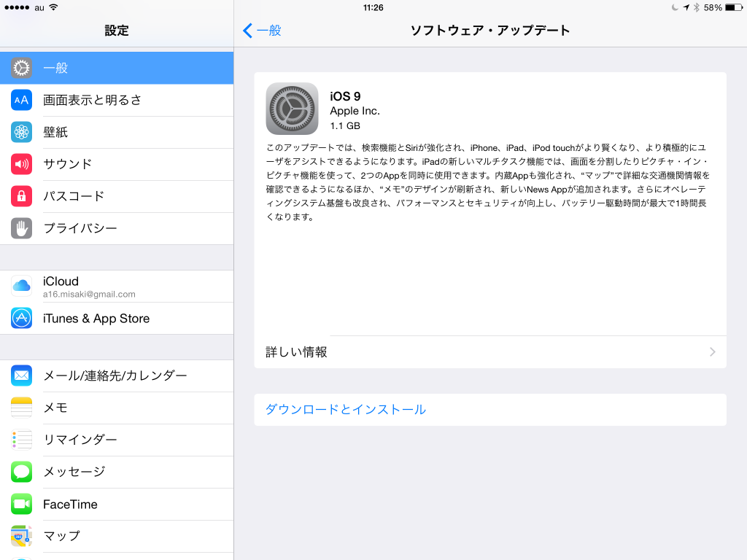Click the iOS 9 update gear icon
Viewport: 747px width, 560px height.
[292, 109]
